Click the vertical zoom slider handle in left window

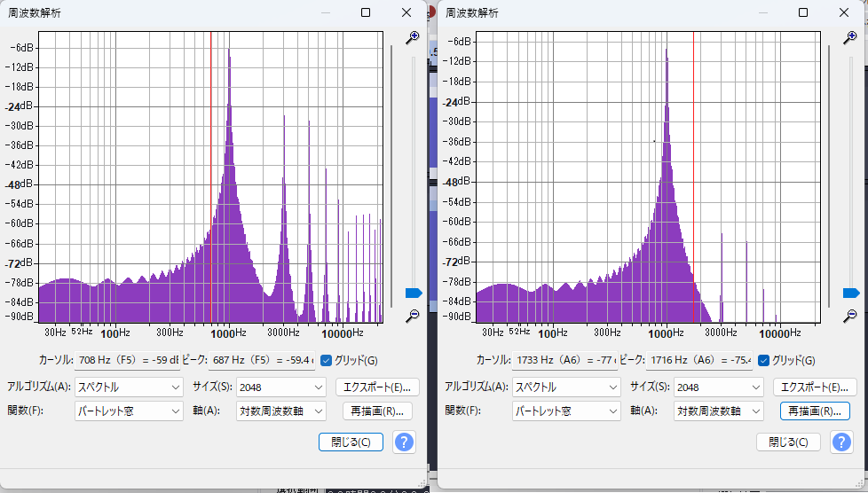414,293
